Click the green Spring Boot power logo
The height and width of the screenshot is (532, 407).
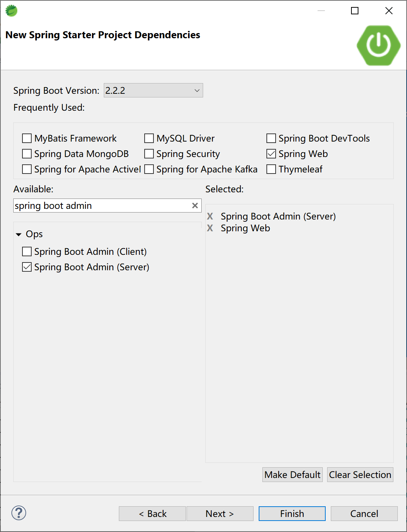(378, 45)
